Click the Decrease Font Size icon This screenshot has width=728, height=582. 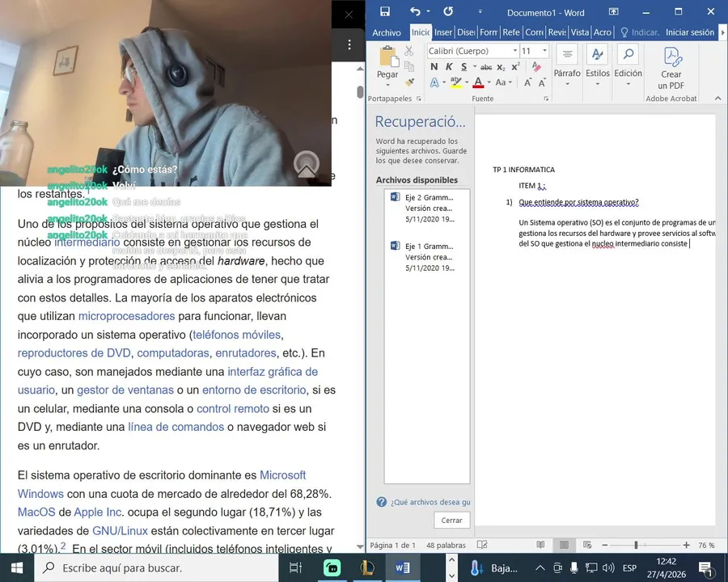[x=542, y=82]
